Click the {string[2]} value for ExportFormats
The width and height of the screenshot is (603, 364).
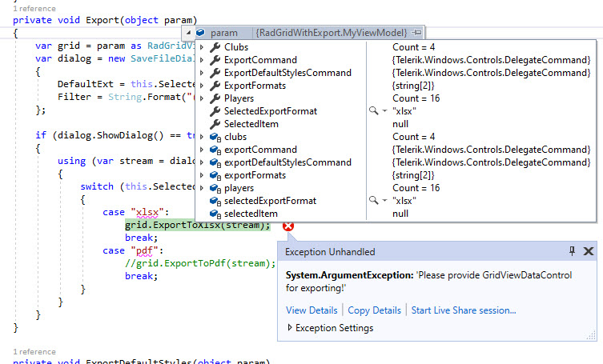click(413, 86)
